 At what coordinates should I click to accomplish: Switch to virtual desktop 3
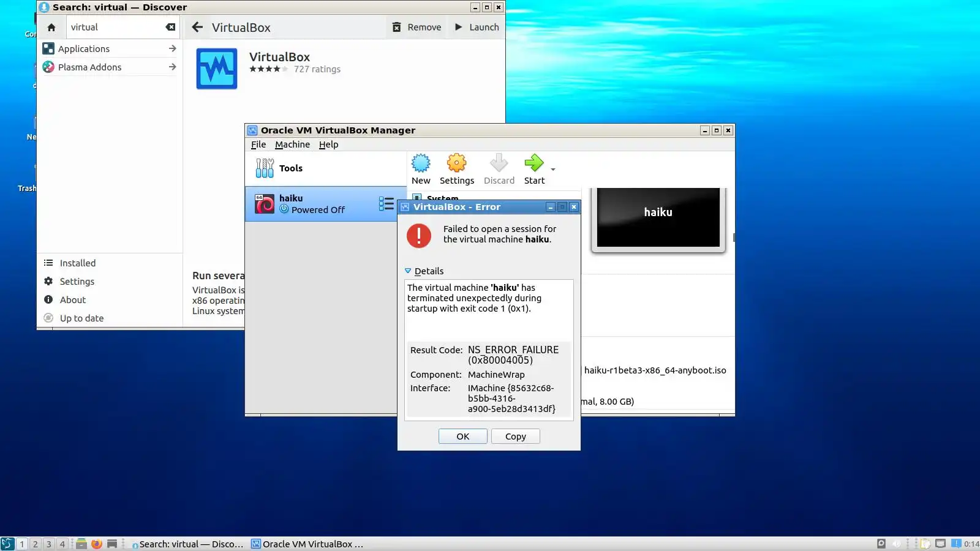point(49,544)
